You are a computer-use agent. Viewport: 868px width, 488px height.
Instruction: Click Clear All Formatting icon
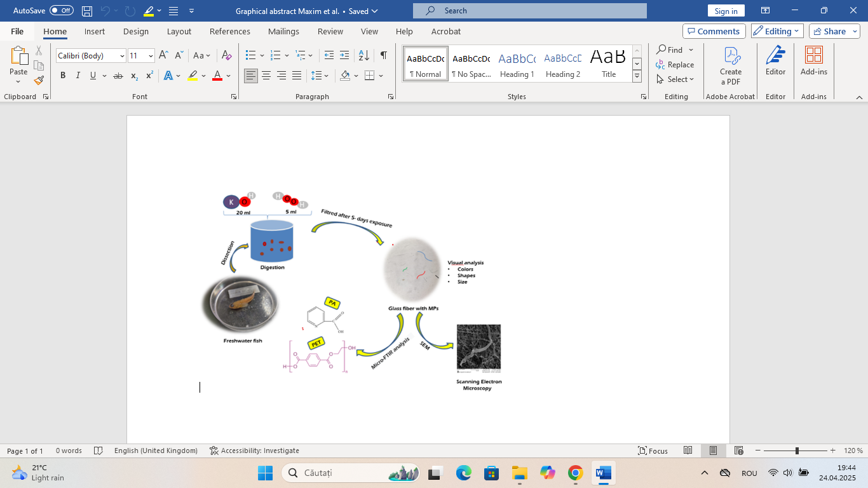point(226,55)
